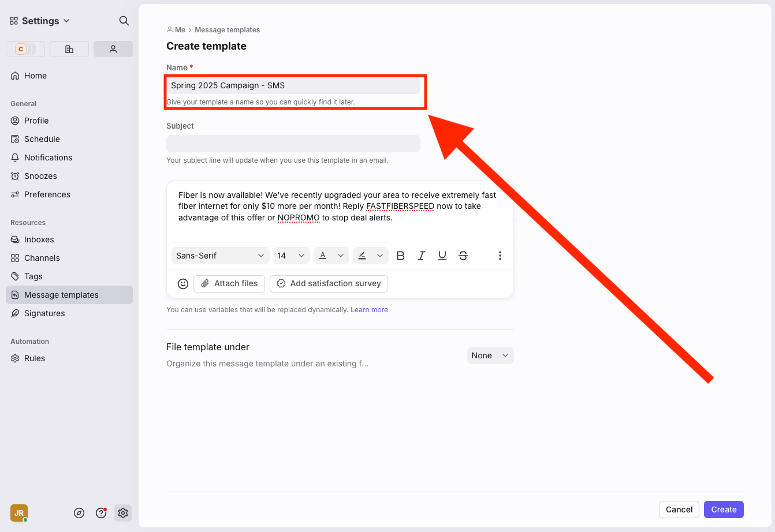The height and width of the screenshot is (532, 775).
Task: Toggle underline text formatting
Action: coord(442,256)
